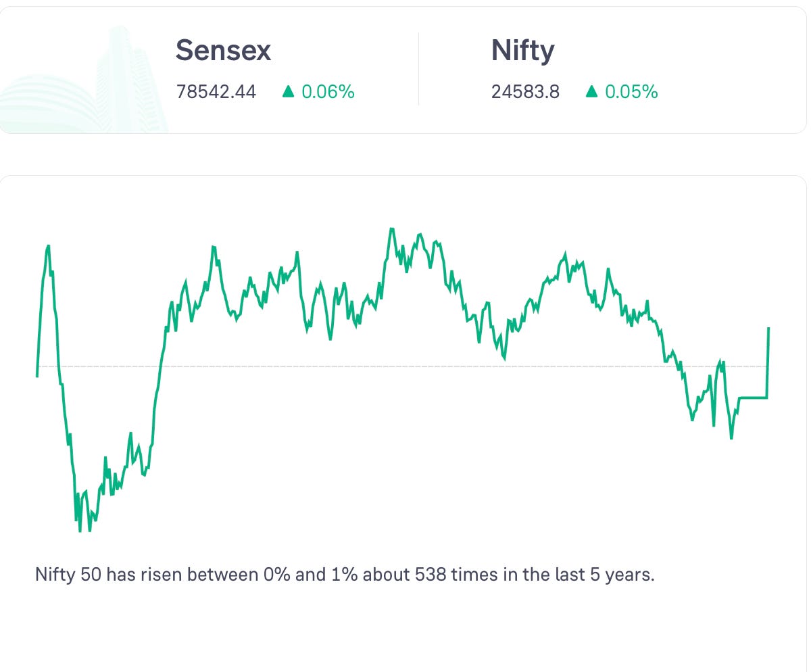The width and height of the screenshot is (811, 672).
Task: Click the divider between Sensex and Nifty
Action: coord(418,69)
